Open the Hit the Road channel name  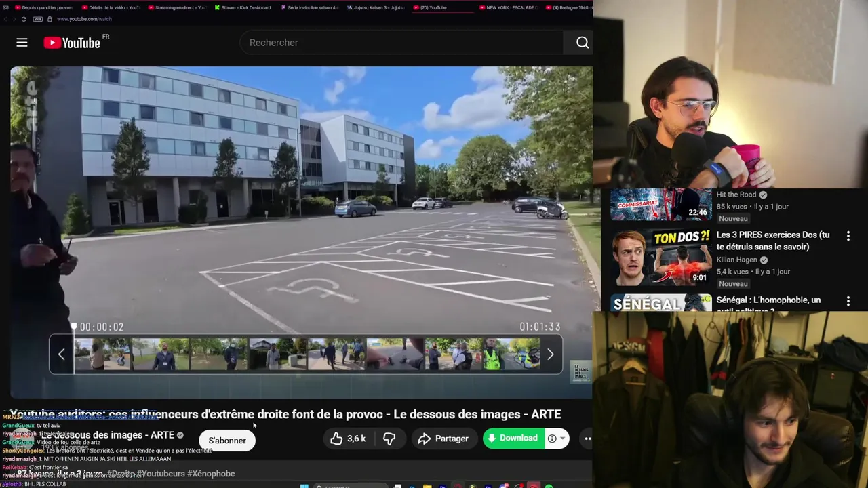(736, 195)
